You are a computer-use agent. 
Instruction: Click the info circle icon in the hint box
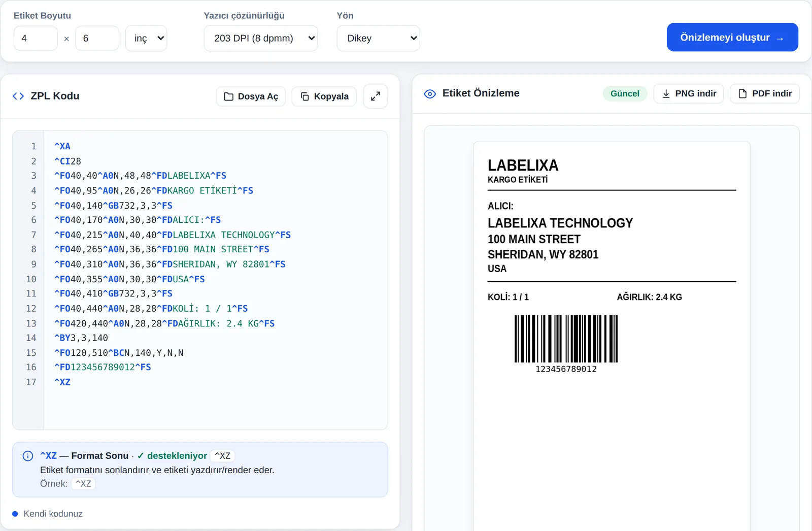coord(28,456)
